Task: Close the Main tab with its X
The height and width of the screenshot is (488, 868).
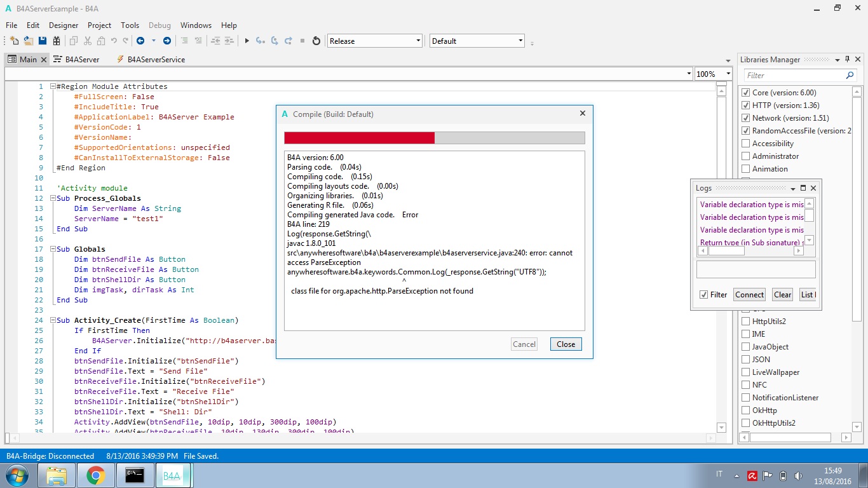Action: pos(44,60)
